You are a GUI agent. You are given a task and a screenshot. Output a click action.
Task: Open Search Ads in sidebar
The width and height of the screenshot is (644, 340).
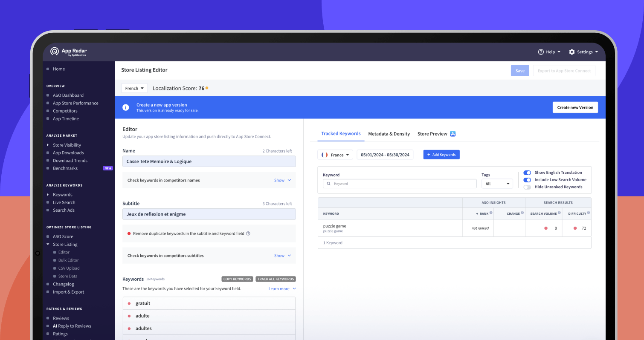point(64,210)
